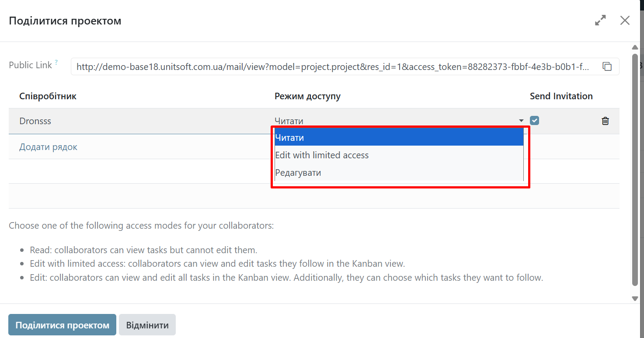Click the Співробітник column header
Image resolution: width=644 pixels, height=338 pixels.
(x=48, y=96)
